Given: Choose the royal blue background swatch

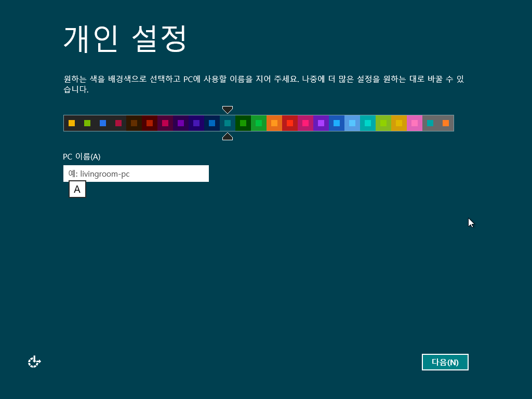Looking at the screenshot, I should coord(337,123).
